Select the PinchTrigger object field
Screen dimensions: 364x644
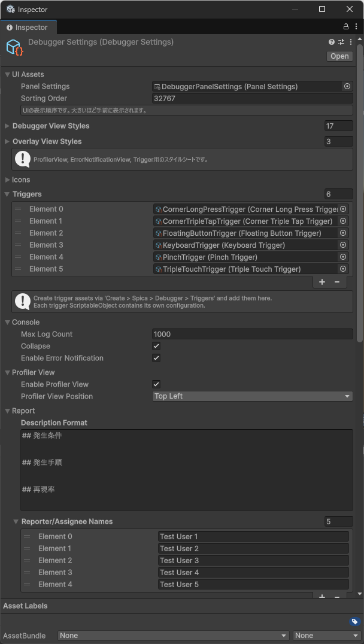[x=245, y=257]
